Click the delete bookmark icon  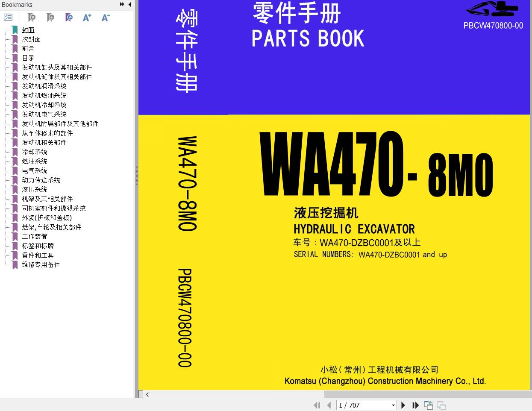tap(32, 18)
